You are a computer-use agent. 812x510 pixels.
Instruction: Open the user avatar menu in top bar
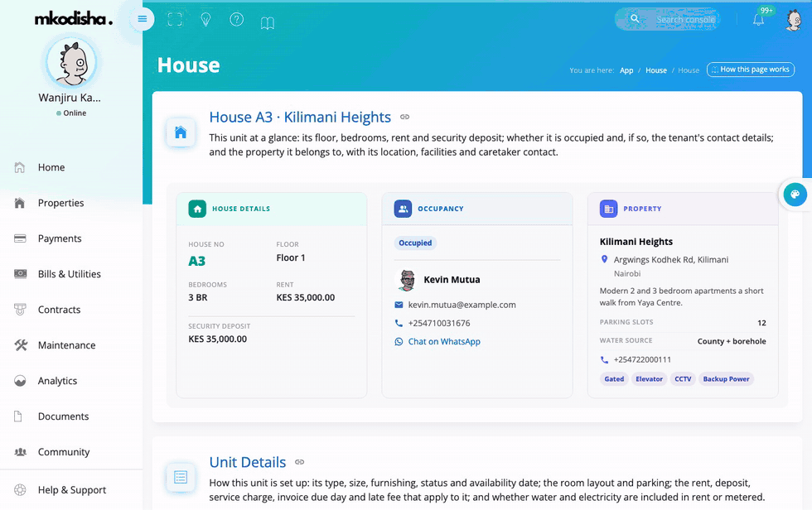pos(794,20)
